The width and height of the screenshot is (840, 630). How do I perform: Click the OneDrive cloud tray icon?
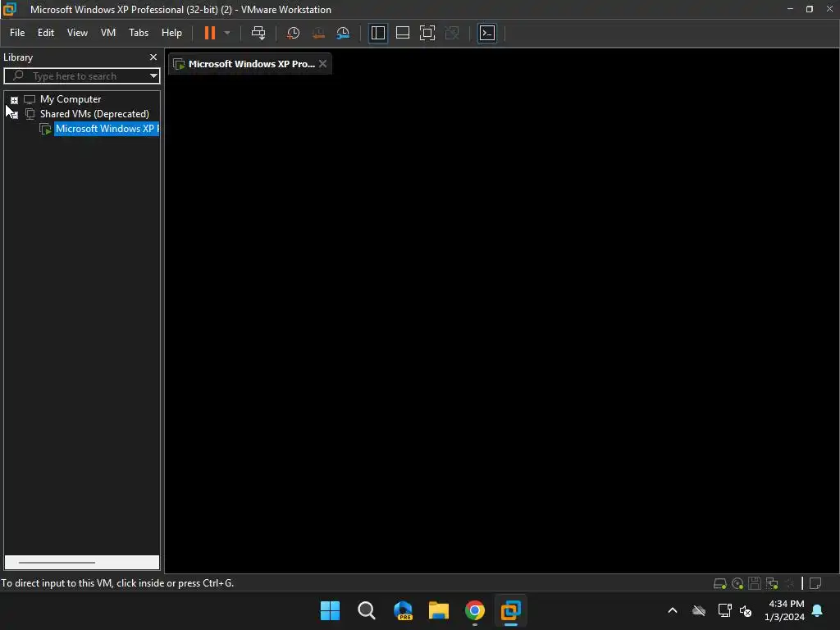pos(699,610)
